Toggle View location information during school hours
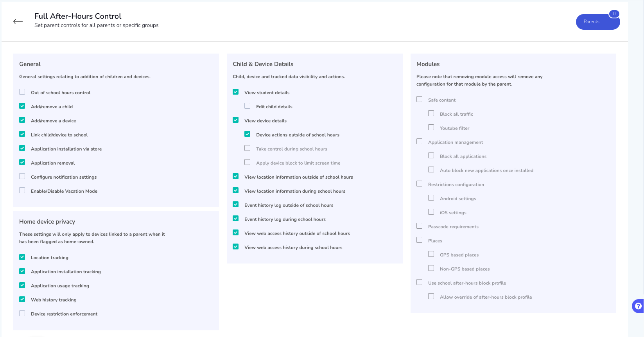 (236, 190)
